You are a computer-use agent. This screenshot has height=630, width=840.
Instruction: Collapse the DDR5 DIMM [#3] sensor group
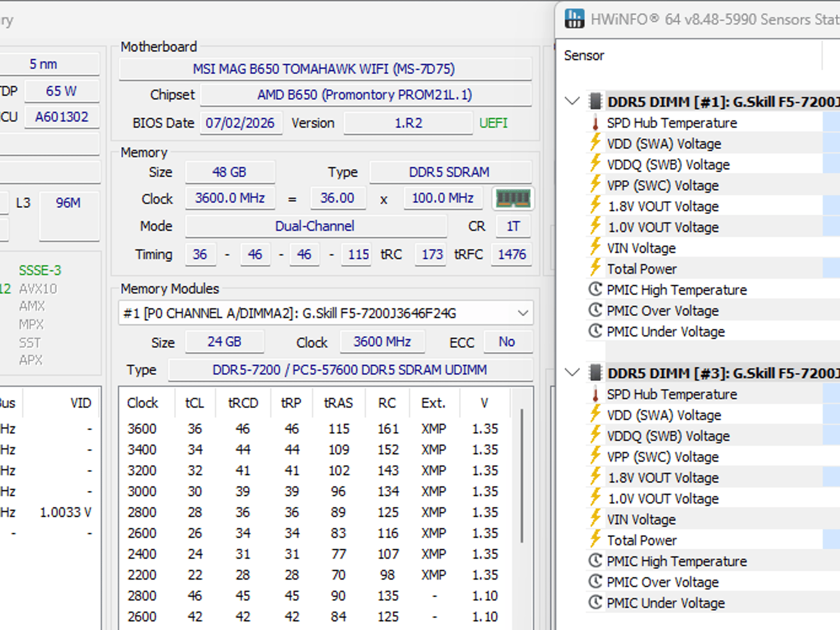[x=572, y=372]
